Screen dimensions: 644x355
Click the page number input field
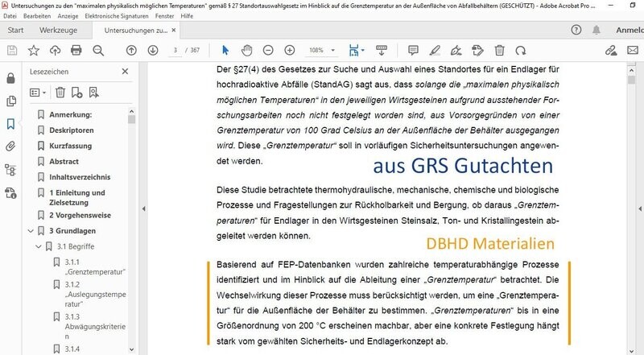click(175, 50)
